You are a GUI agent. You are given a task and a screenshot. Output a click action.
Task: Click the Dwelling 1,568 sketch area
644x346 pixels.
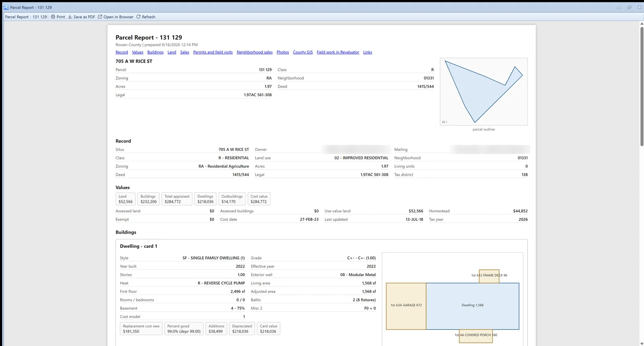coord(473,306)
